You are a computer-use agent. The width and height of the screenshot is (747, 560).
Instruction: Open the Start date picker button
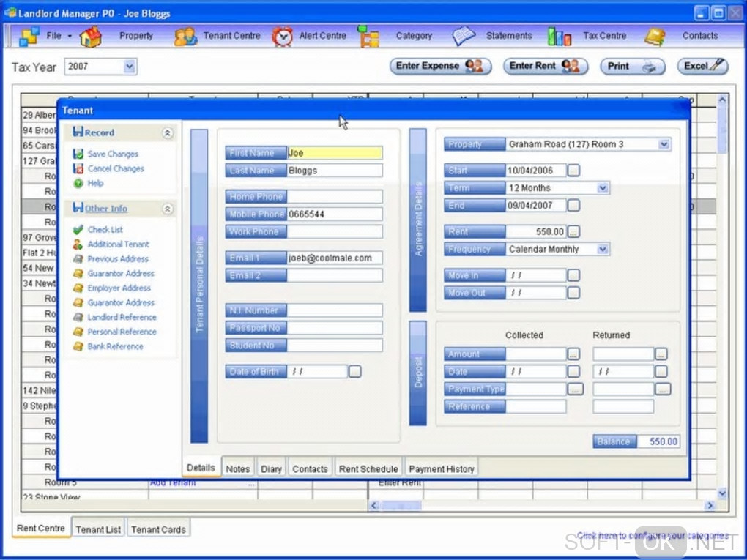[x=573, y=171]
